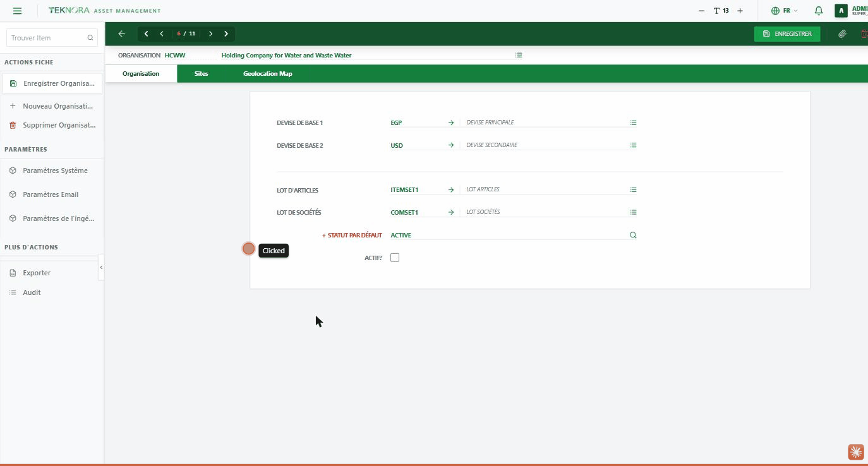Click the organisation code HCWW
Screen dimensions: 868x466
point(175,55)
